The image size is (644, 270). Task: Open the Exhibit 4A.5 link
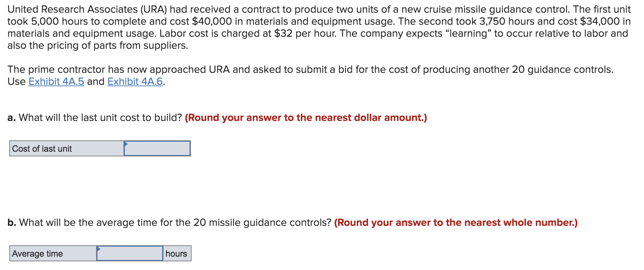click(55, 81)
